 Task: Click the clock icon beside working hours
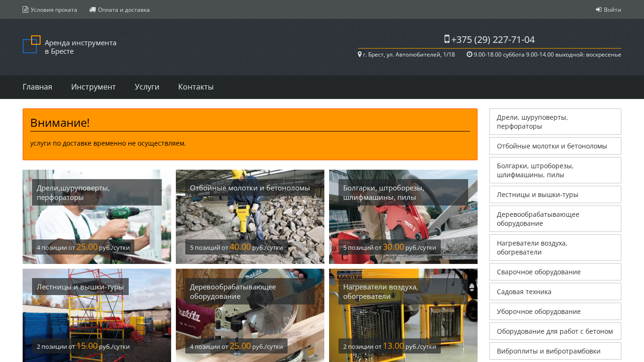pyautogui.click(x=470, y=54)
